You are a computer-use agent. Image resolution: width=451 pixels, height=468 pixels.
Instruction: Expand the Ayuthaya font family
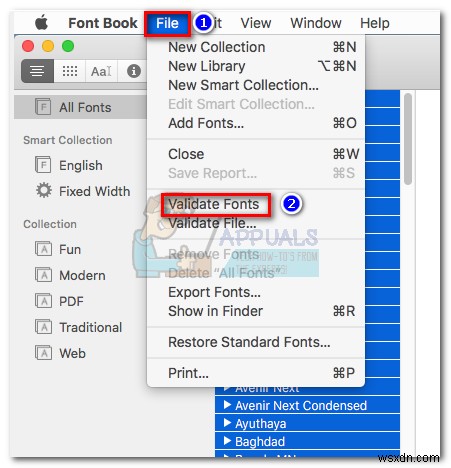tap(227, 423)
